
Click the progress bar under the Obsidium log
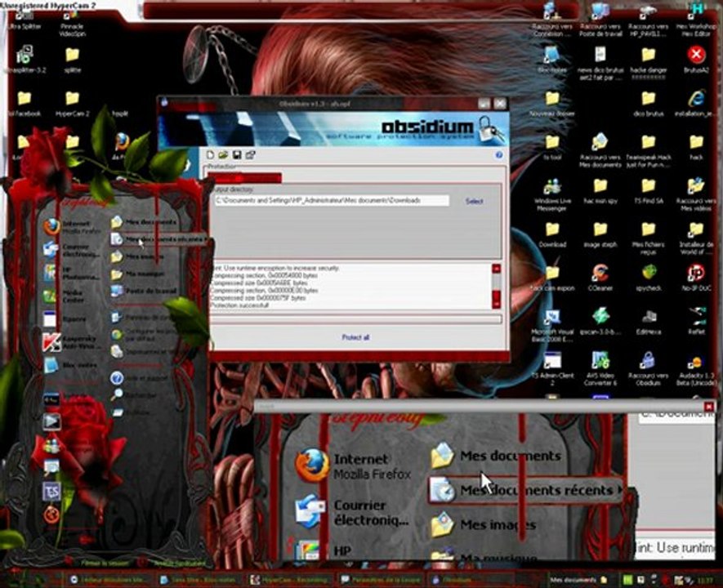[x=355, y=319]
